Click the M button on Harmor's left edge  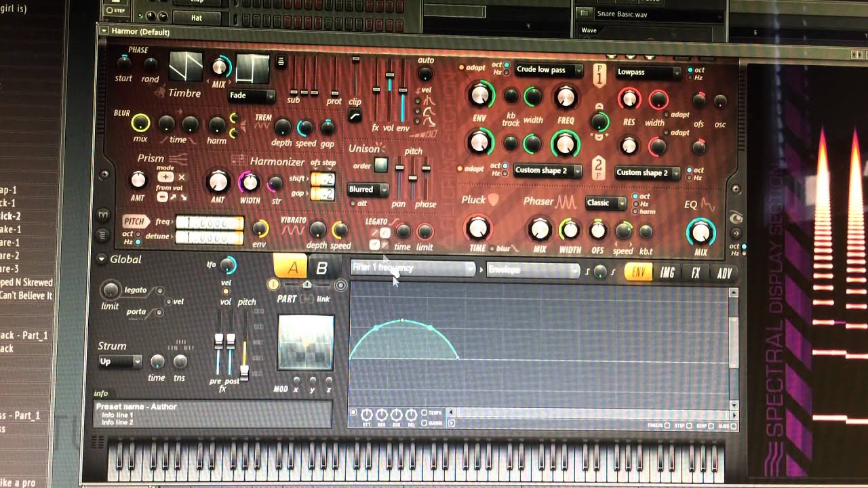(x=103, y=215)
